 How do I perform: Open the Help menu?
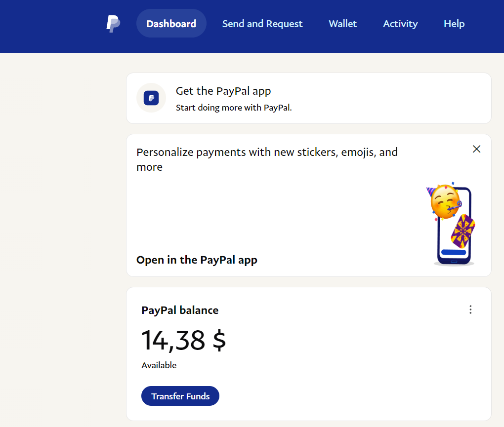pyautogui.click(x=454, y=24)
